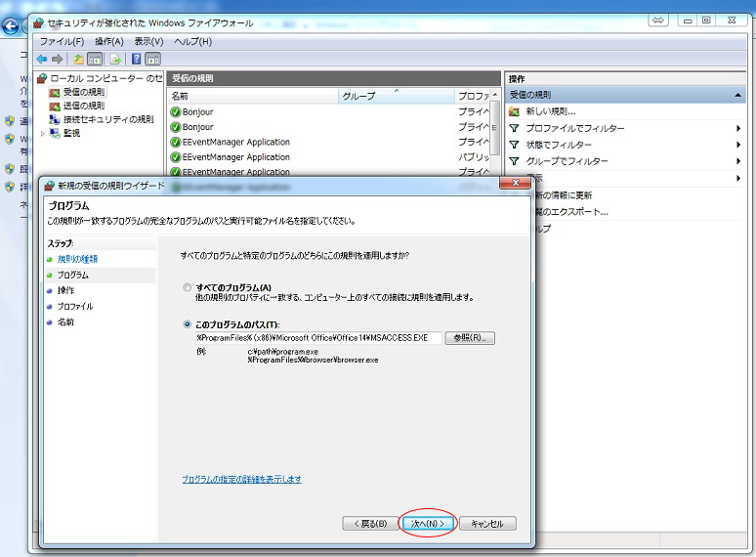Image resolution: width=756 pixels, height=557 pixels.
Task: Sort the rule list by the グループ column
Action: (397, 96)
